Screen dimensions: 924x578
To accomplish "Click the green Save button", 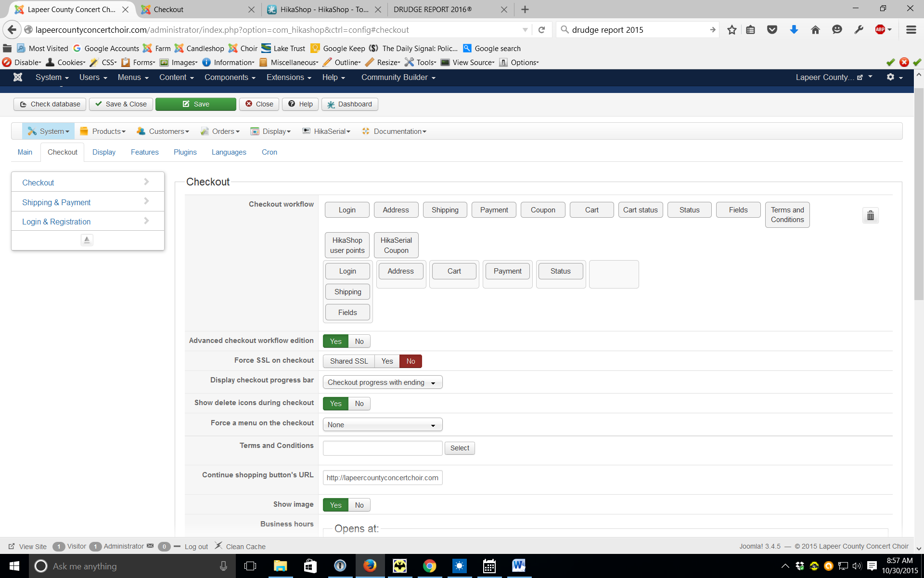I will tap(195, 104).
